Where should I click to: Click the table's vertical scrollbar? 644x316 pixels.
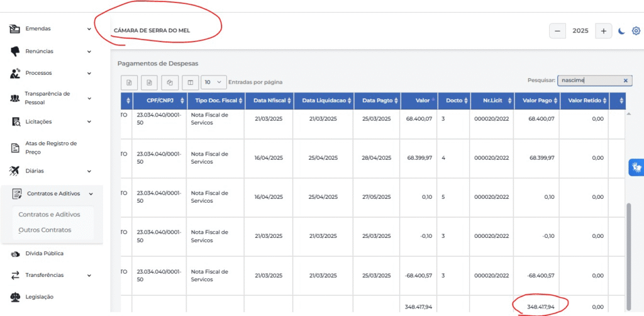click(628, 256)
